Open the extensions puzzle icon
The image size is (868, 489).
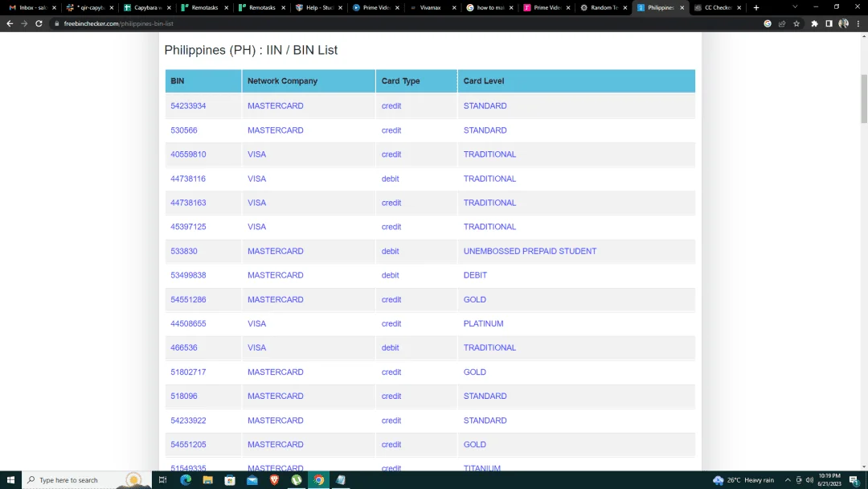point(814,24)
